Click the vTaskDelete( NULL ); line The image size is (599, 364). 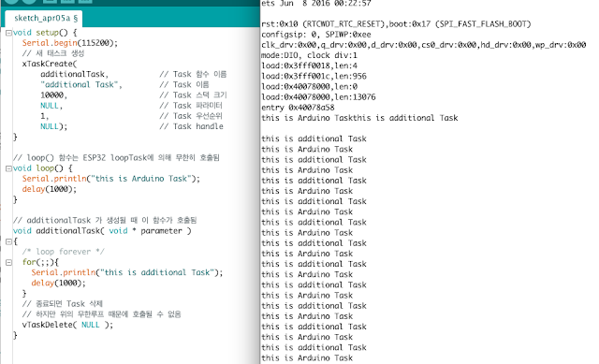point(67,325)
